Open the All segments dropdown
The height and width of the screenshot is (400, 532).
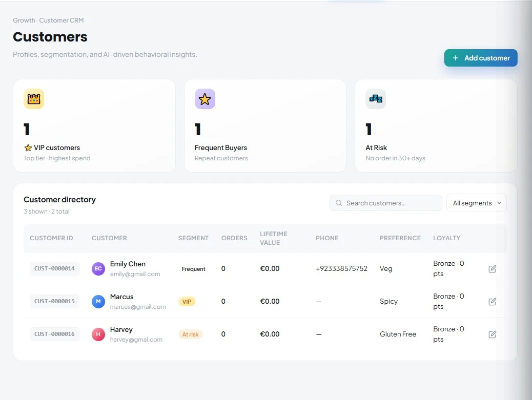476,203
